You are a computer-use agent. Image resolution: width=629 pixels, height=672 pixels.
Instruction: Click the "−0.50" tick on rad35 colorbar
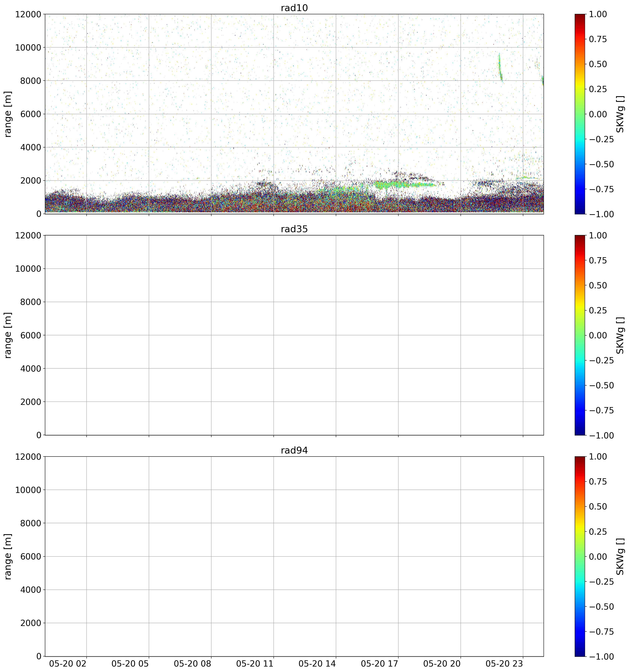point(602,385)
